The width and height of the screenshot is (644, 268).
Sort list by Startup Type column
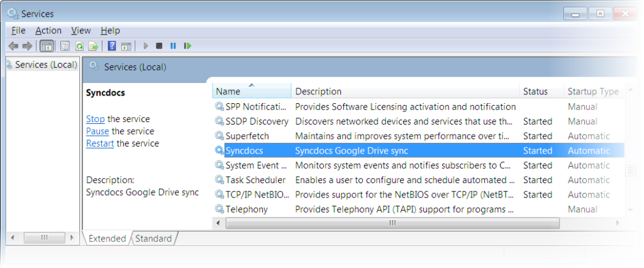pyautogui.click(x=592, y=91)
